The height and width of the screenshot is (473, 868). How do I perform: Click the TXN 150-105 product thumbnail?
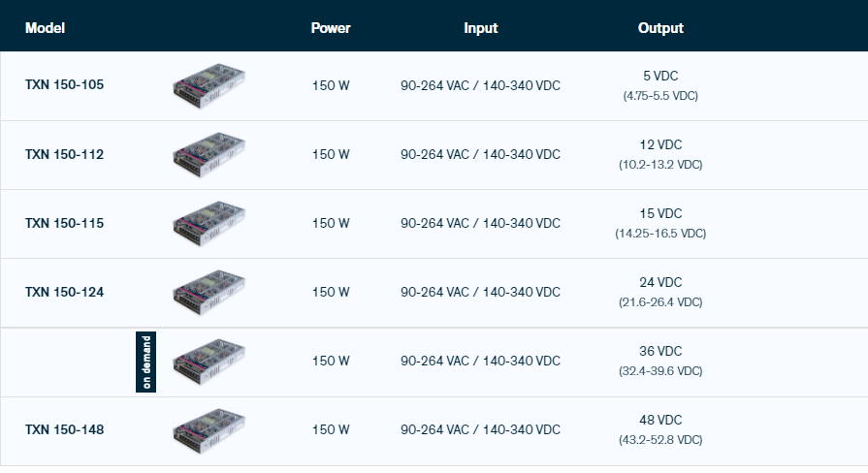click(x=209, y=85)
